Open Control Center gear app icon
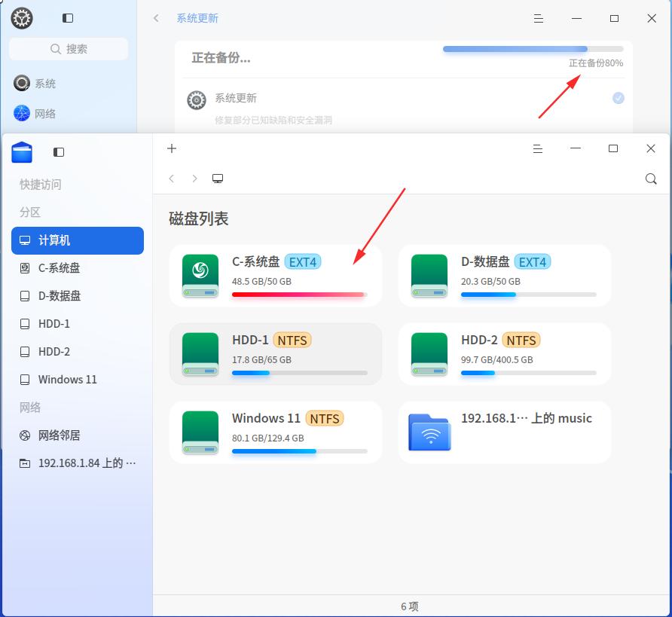The height and width of the screenshot is (617, 672). (22, 18)
